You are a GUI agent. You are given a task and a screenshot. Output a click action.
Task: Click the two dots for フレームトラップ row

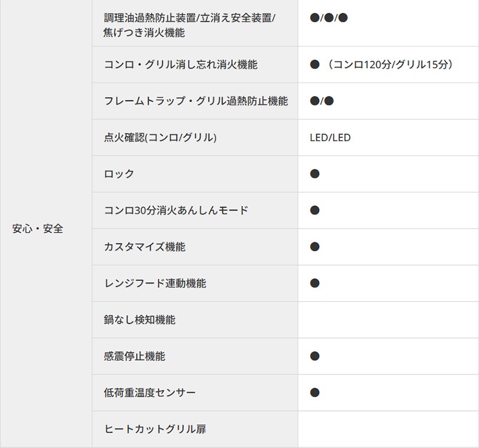coord(322,101)
